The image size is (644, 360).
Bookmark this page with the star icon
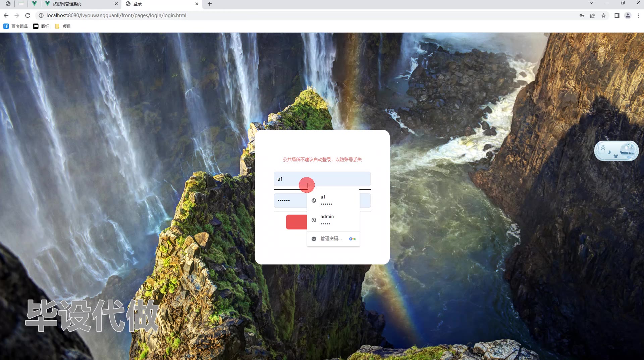click(603, 15)
